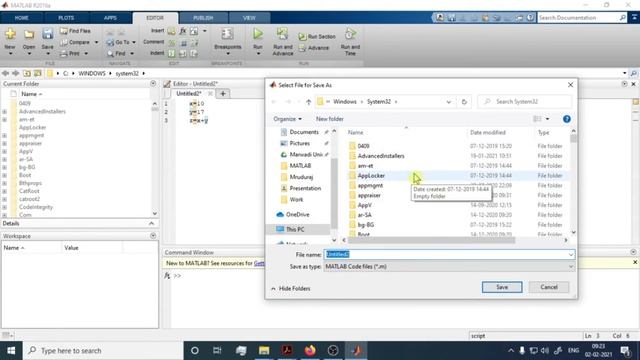Click the refresh icon beside the dialog path
This screenshot has width=640, height=360.
(x=464, y=102)
